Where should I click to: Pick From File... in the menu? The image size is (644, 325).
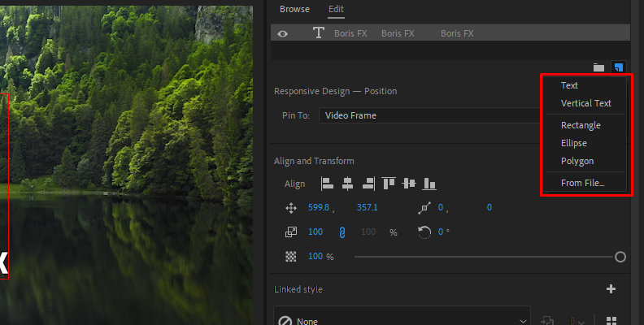pos(582,183)
